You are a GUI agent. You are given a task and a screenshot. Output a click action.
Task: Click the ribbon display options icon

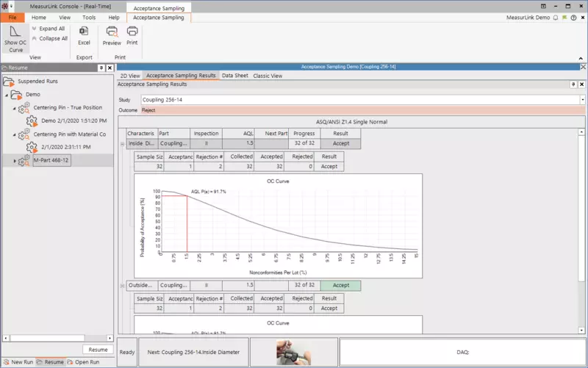coord(543,6)
